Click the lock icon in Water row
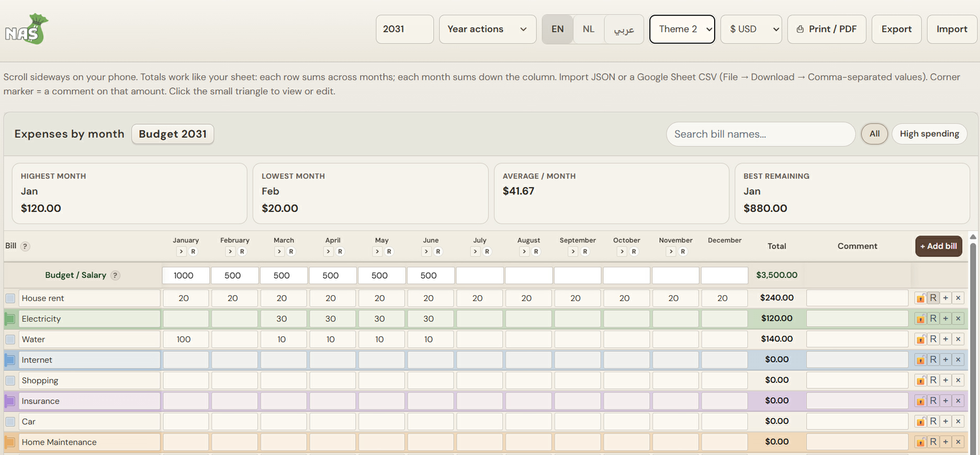980x455 pixels. [920, 339]
